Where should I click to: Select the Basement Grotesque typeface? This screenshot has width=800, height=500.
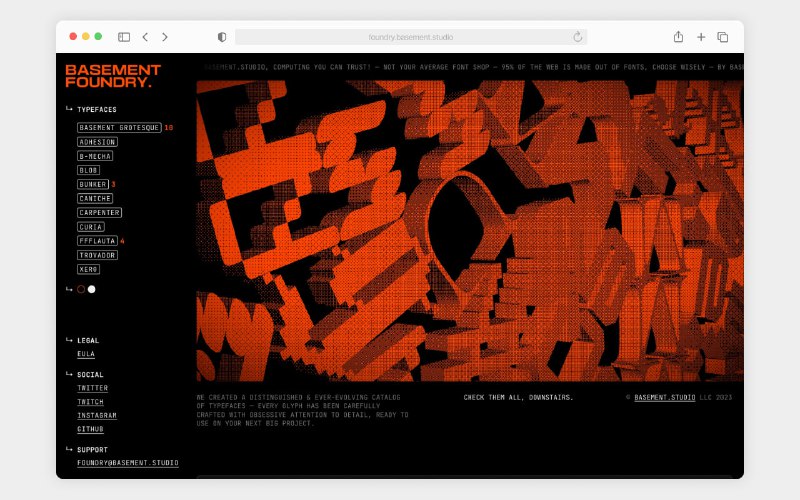[119, 128]
